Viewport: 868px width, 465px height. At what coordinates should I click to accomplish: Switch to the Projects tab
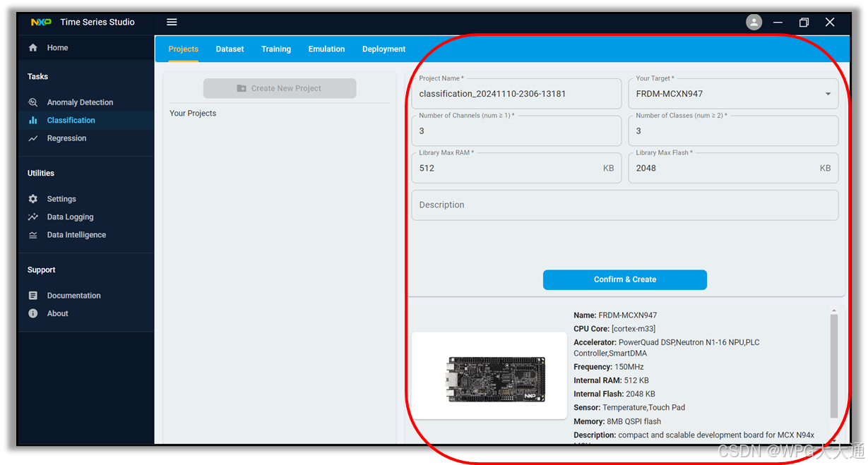point(184,49)
